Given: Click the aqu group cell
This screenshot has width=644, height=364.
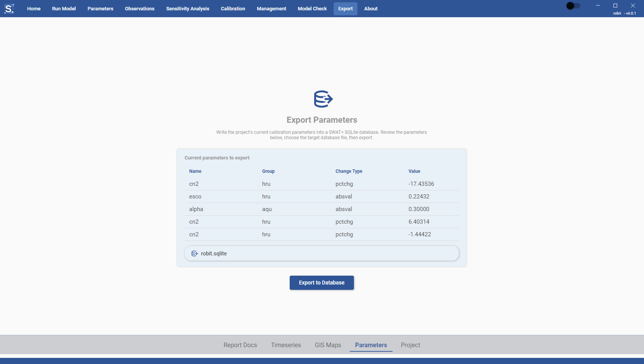Looking at the screenshot, I should tap(267, 209).
